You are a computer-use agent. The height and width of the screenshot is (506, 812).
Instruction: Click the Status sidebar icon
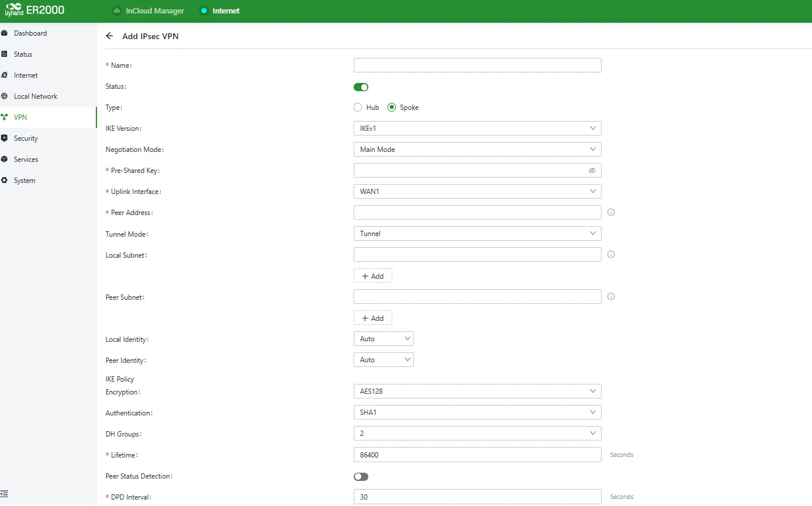[5, 54]
